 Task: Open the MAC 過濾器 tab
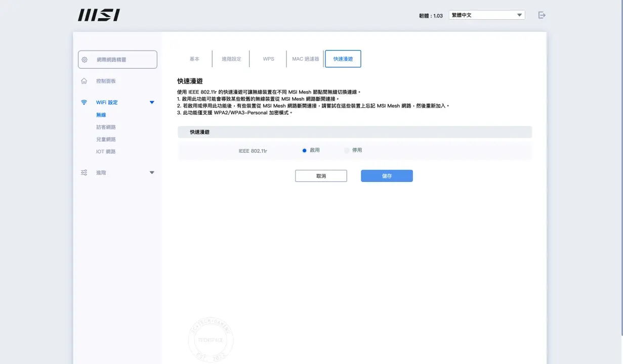click(x=306, y=59)
